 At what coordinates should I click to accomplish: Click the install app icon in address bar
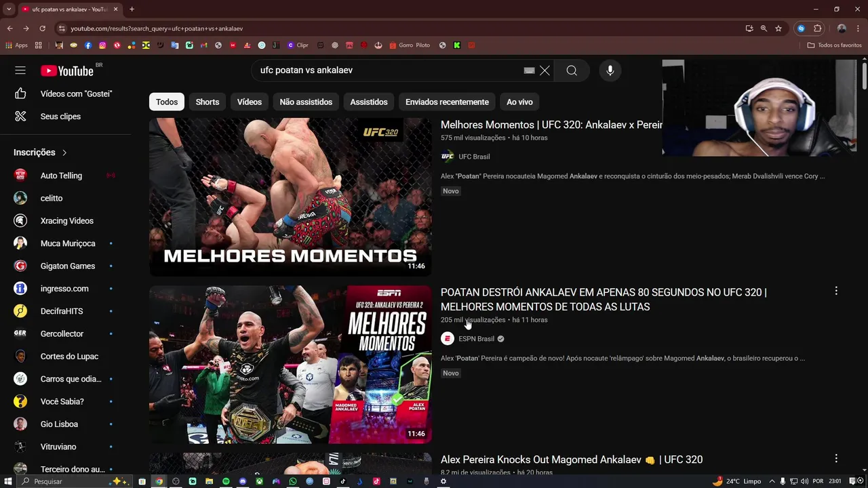pos(749,28)
